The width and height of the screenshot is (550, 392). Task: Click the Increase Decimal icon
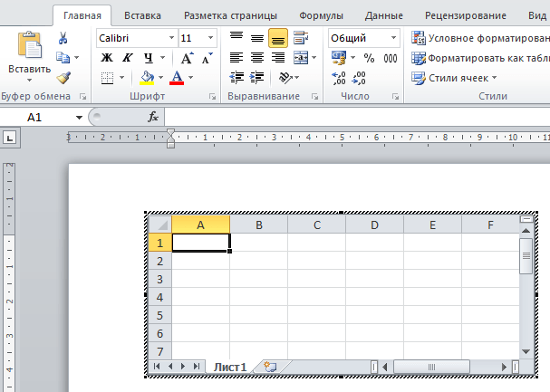point(339,78)
